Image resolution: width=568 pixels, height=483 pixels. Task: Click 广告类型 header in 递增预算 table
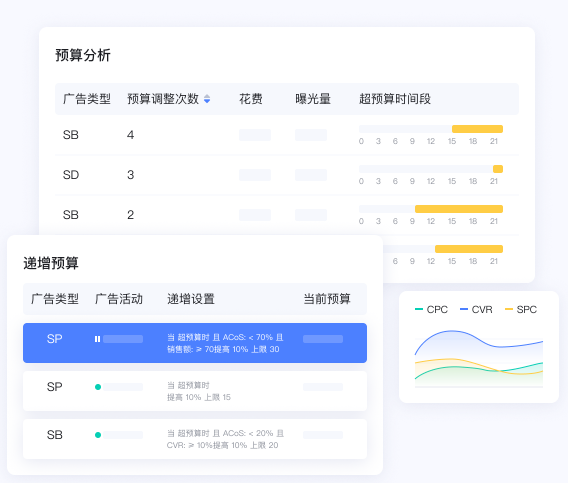click(x=55, y=299)
